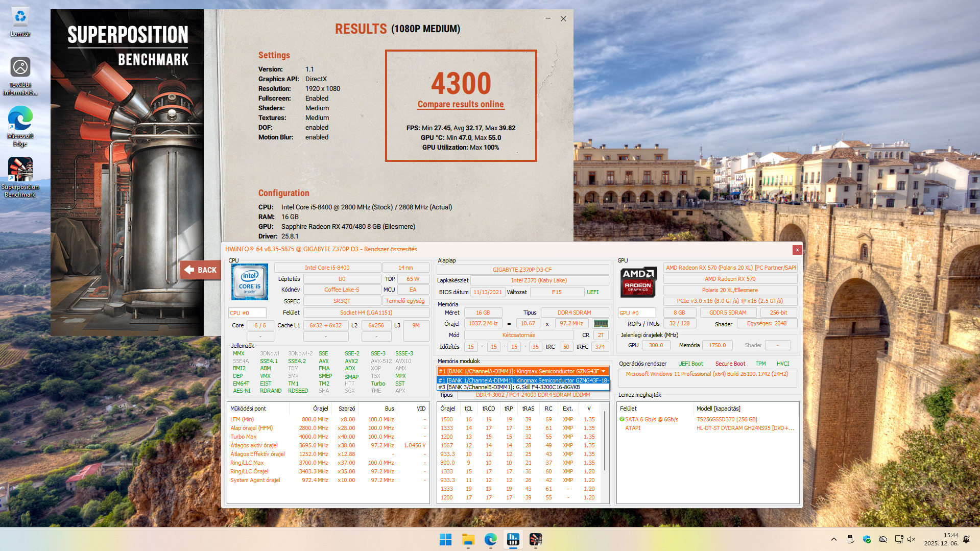
Task: Expand the GPU #0 selector dropdown
Action: (637, 313)
